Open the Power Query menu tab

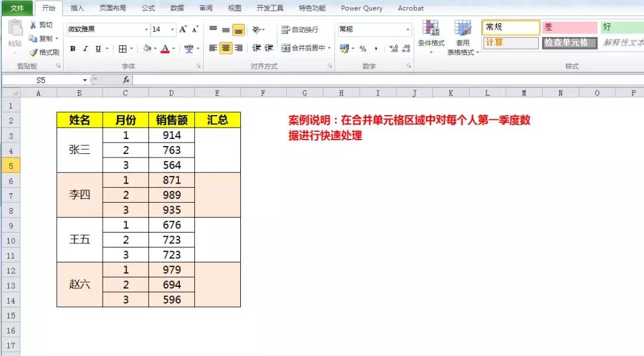pos(361,8)
